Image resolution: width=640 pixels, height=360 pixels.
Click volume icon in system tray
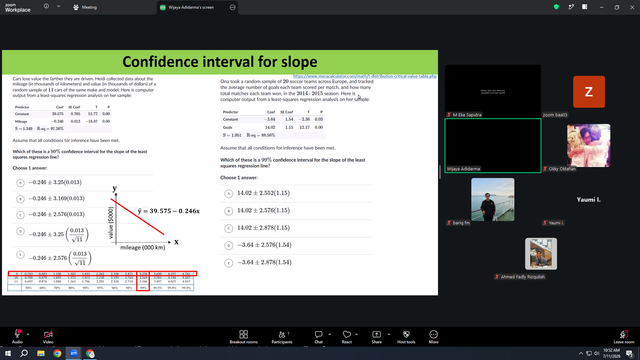(x=597, y=353)
